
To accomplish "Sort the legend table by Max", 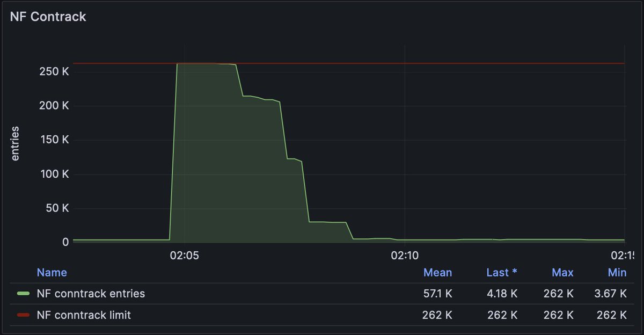I will pyautogui.click(x=562, y=272).
